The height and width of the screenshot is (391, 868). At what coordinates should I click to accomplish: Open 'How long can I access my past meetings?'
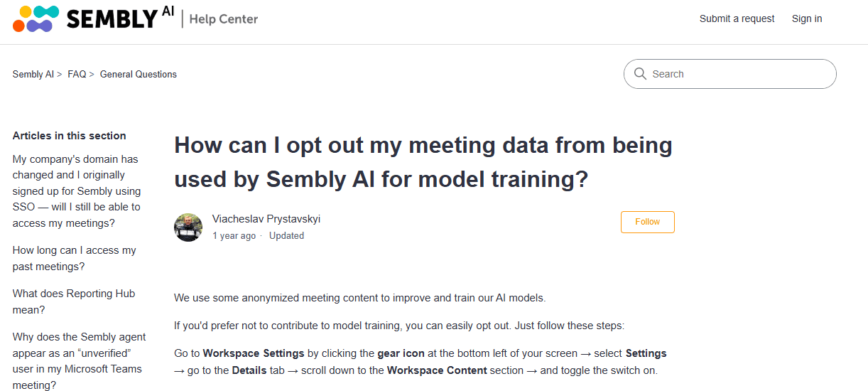(x=75, y=259)
